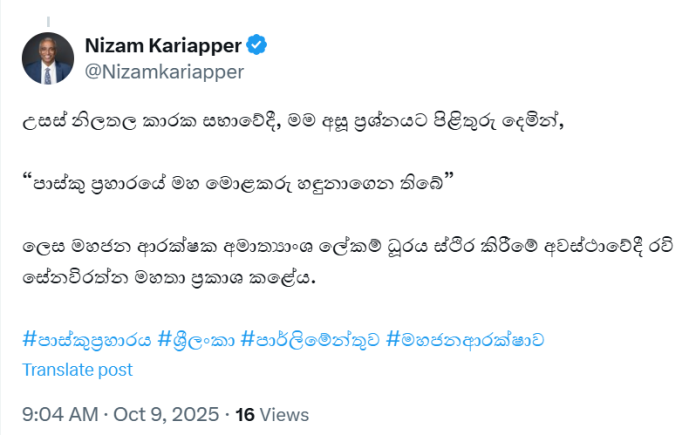Translate post into another language
Screen dimensions: 696x435
[77, 369]
